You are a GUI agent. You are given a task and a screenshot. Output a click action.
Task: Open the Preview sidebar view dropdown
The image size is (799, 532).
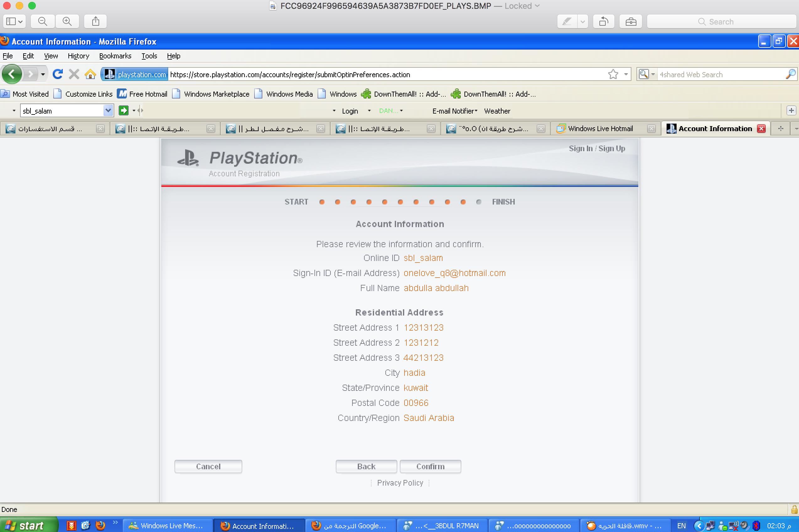click(x=14, y=21)
